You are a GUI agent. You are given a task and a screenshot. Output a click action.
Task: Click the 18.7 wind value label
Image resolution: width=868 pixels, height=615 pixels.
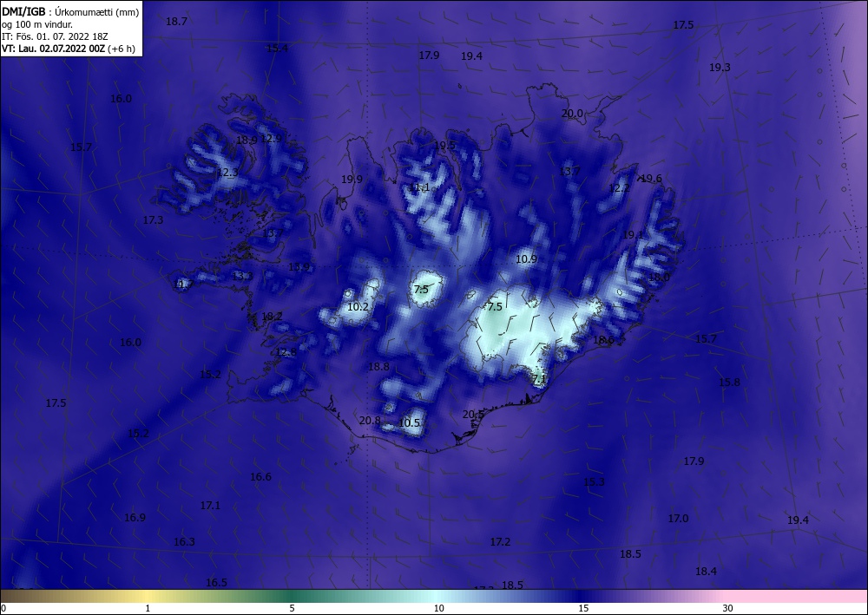176,22
